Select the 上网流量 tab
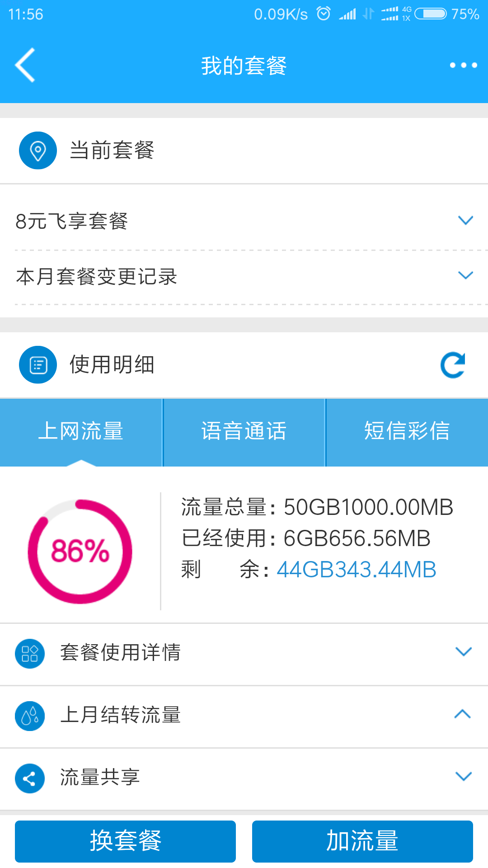The image size is (488, 868). point(81,432)
